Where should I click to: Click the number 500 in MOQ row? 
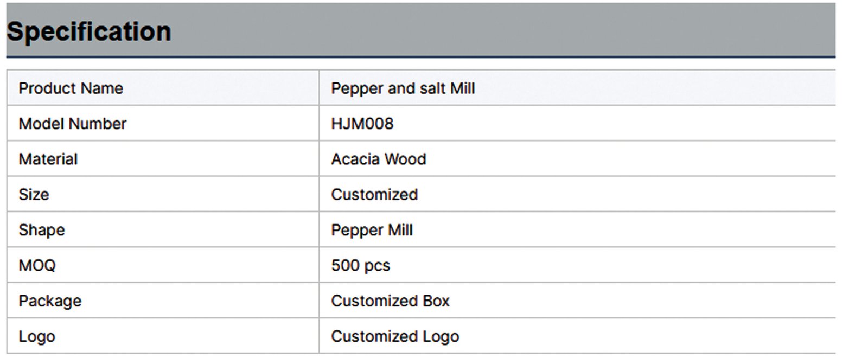pyautogui.click(x=345, y=265)
